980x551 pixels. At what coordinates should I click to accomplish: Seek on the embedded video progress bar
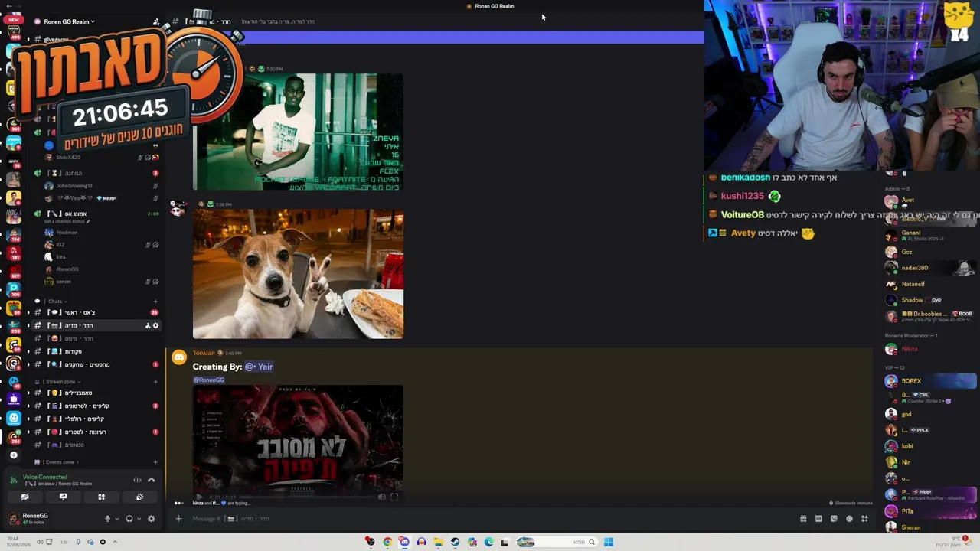click(x=306, y=497)
